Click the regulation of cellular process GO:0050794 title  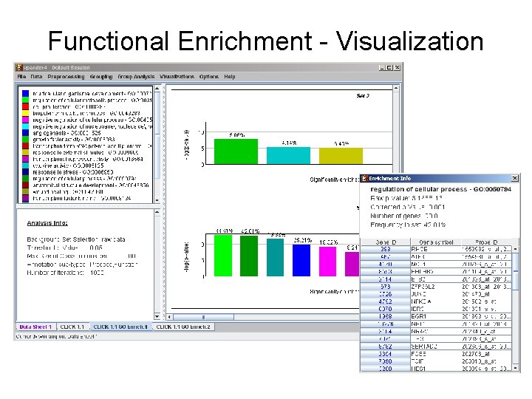click(x=440, y=189)
